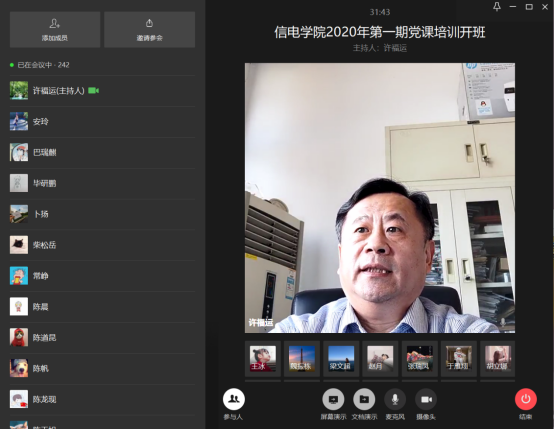
Task: Click 柴松岳's cat avatar
Action: click(19, 245)
